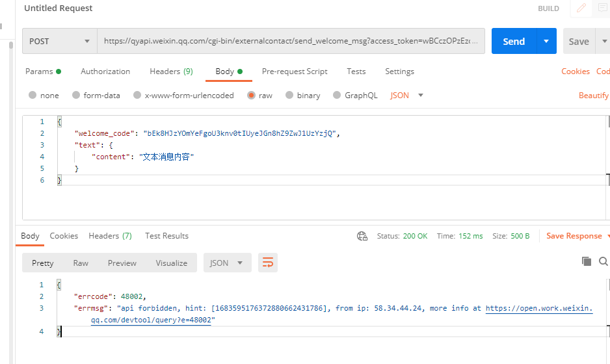Screen dimensions: 610x364
Task: Select the request Body tab
Action: (229, 71)
